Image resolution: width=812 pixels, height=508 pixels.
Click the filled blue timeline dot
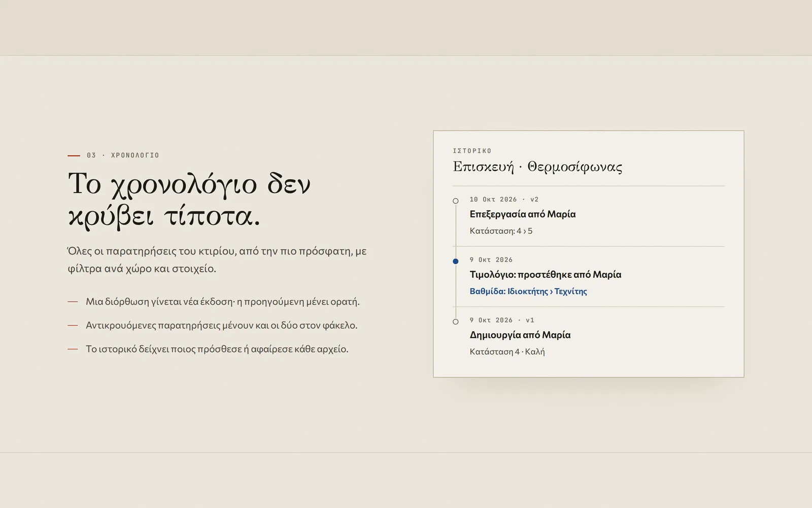[x=456, y=262]
